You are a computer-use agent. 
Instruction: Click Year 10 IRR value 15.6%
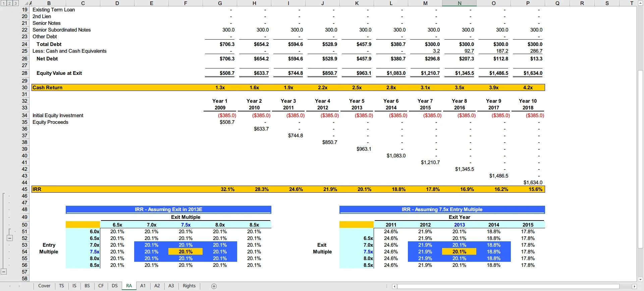click(535, 189)
